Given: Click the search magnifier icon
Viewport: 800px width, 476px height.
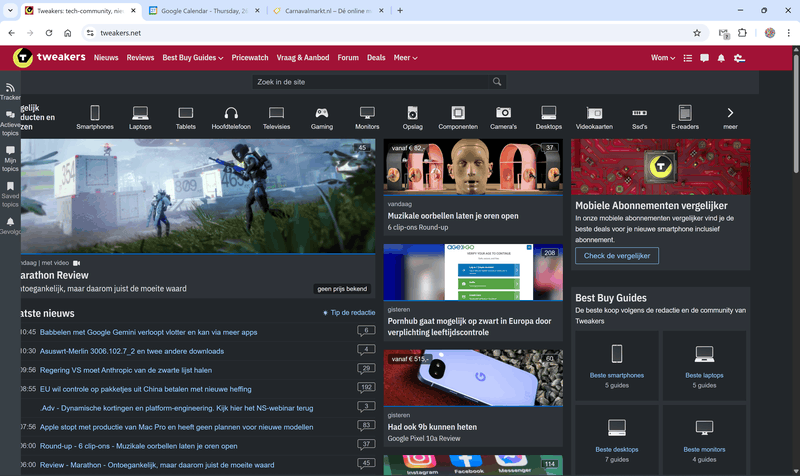Looking at the screenshot, I should 497,82.
